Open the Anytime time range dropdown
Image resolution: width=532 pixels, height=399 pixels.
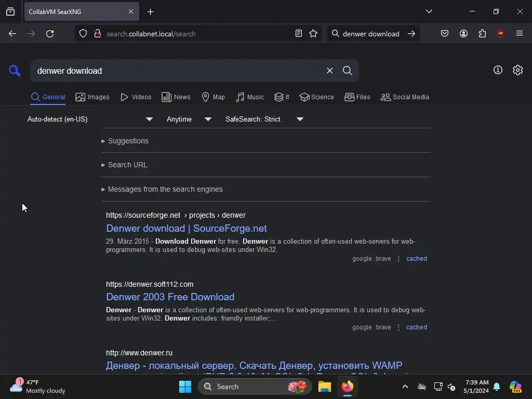189,119
